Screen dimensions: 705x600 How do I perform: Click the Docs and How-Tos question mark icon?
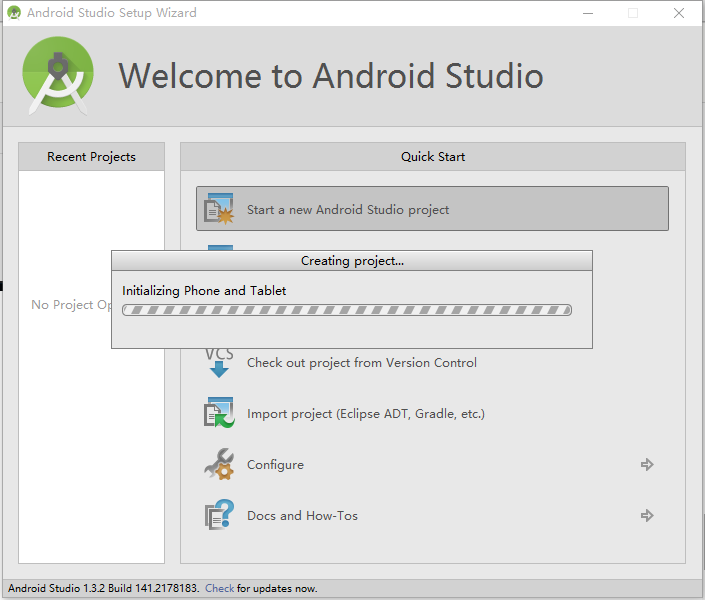[x=219, y=515]
